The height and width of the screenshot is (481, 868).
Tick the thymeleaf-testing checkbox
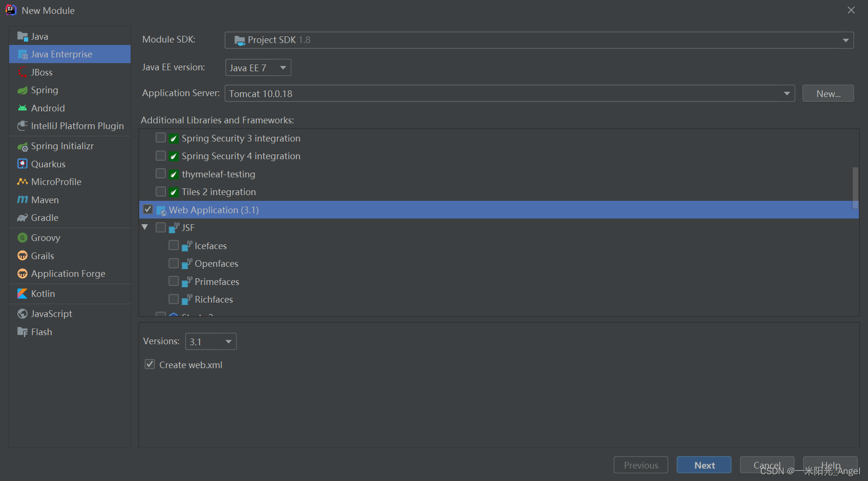point(161,174)
